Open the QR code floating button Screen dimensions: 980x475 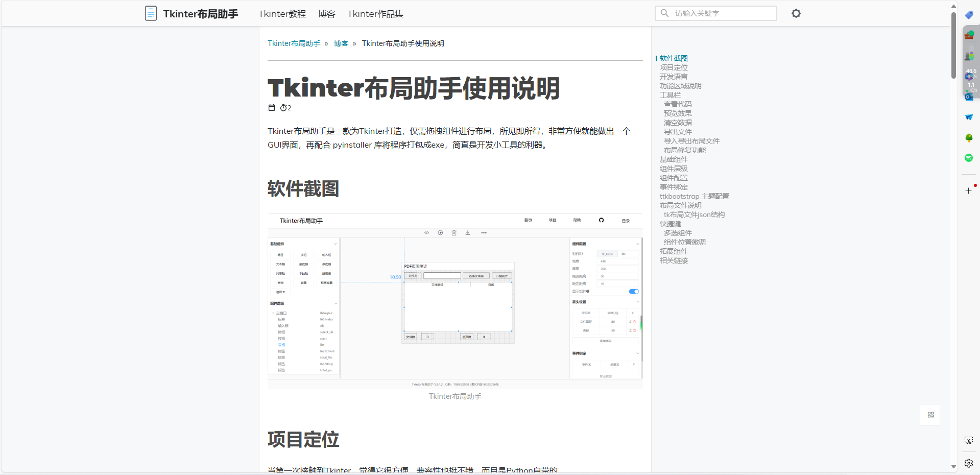click(x=930, y=415)
